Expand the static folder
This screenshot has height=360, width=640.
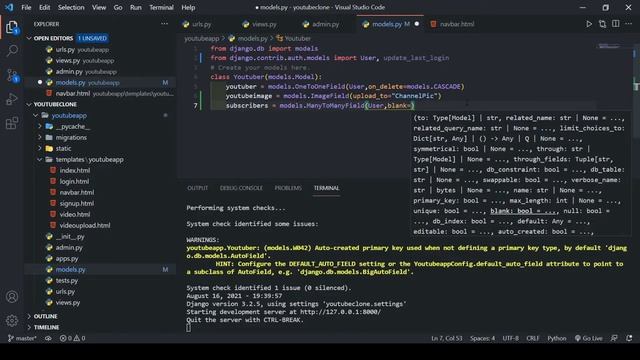(x=40, y=149)
